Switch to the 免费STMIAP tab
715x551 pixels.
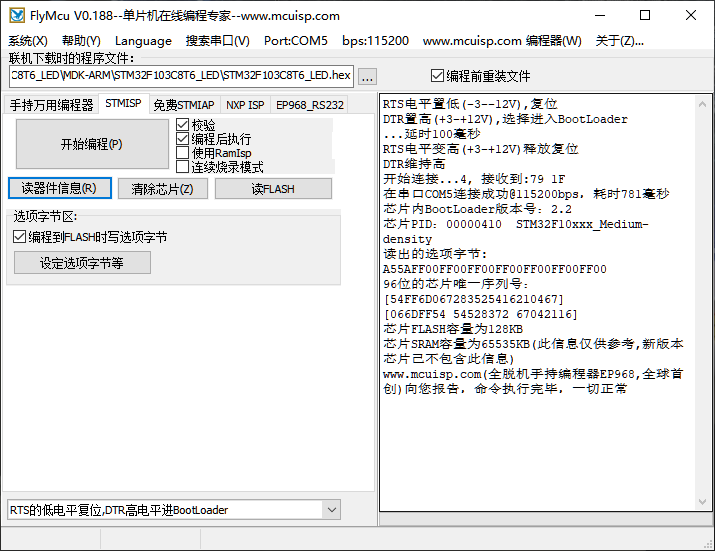[184, 105]
